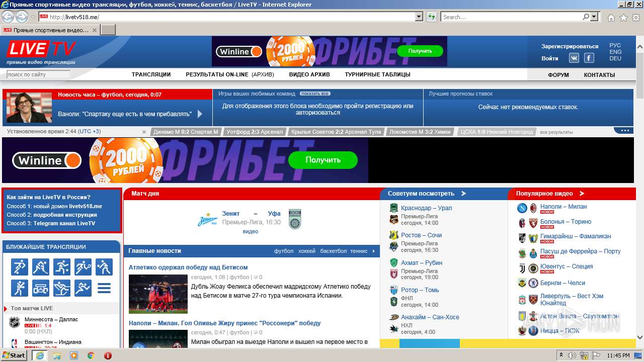Open the auto racing broadcasts sport icon
Screen dimensions: 644x362
coord(41,288)
